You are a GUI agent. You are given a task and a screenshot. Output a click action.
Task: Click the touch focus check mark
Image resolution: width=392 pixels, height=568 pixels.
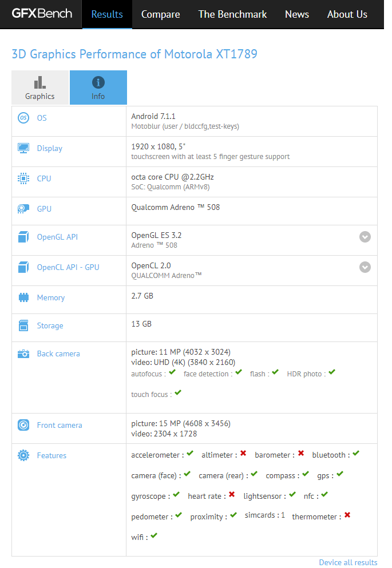click(x=178, y=392)
